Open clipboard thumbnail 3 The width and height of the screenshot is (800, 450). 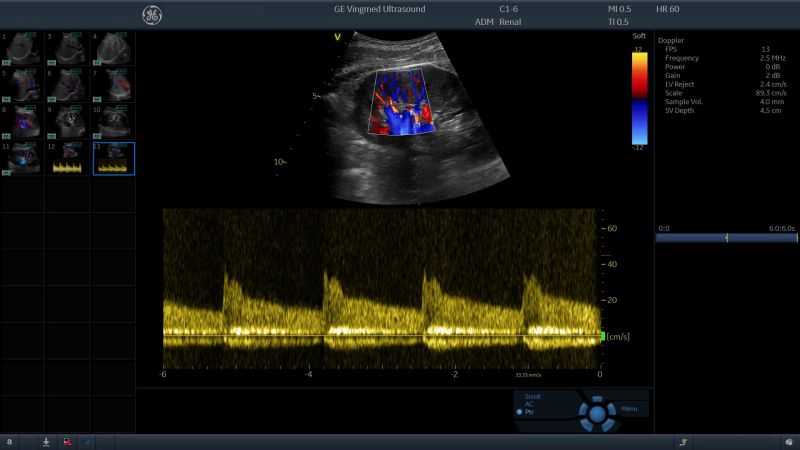pyautogui.click(x=67, y=49)
